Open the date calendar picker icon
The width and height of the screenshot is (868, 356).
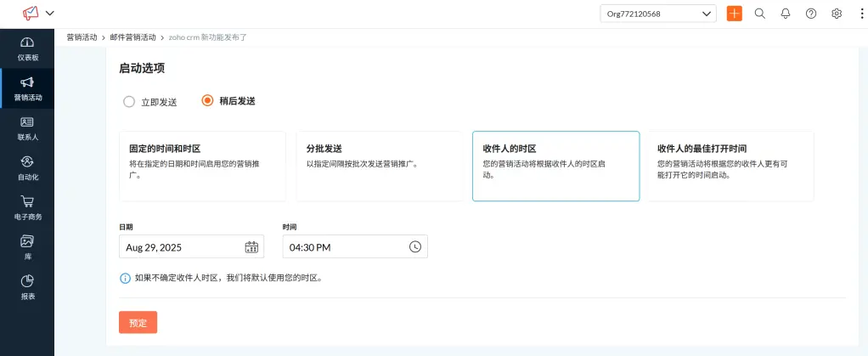[251, 247]
